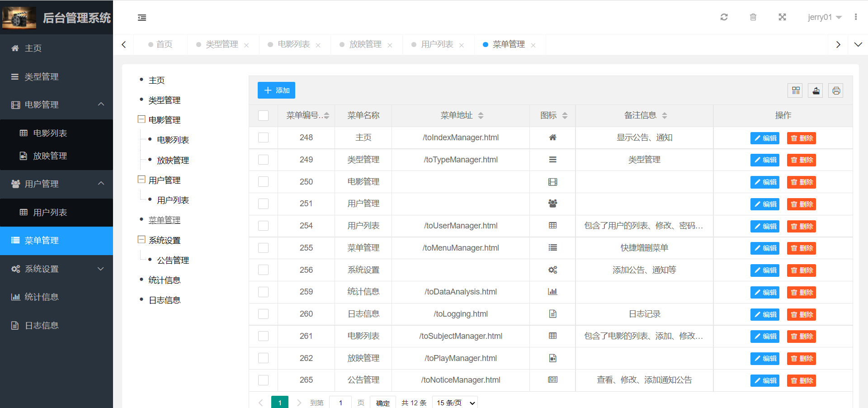Check the row 255 菜单管理 checkbox

point(263,248)
